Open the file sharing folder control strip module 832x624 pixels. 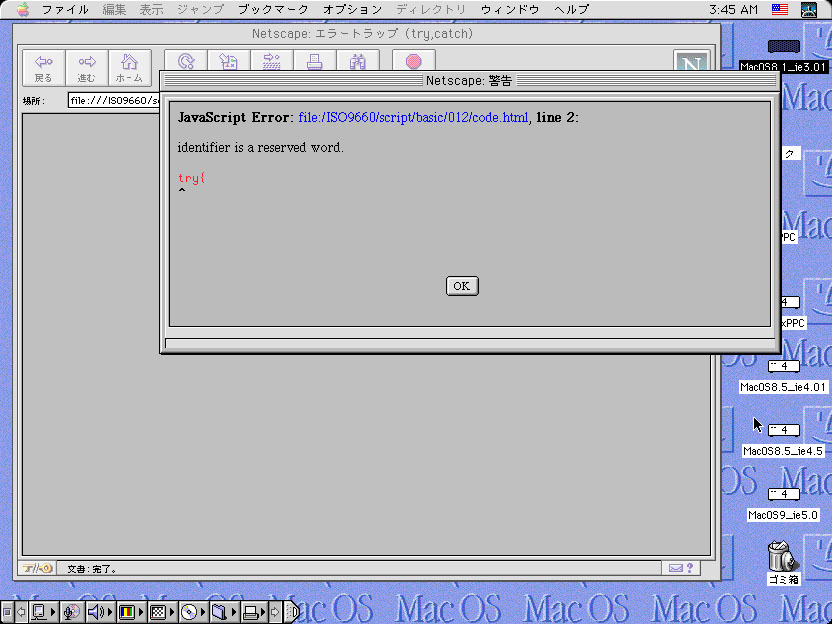tap(223, 612)
